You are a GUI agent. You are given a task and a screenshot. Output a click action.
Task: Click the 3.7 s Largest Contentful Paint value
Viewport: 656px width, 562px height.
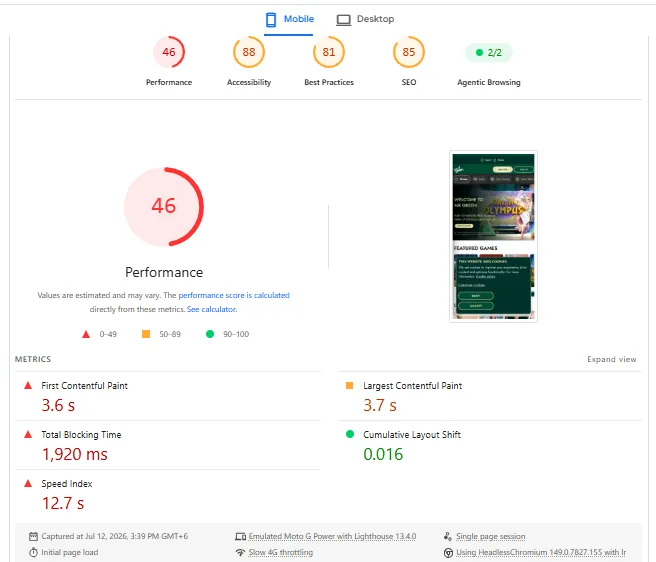pyautogui.click(x=380, y=405)
